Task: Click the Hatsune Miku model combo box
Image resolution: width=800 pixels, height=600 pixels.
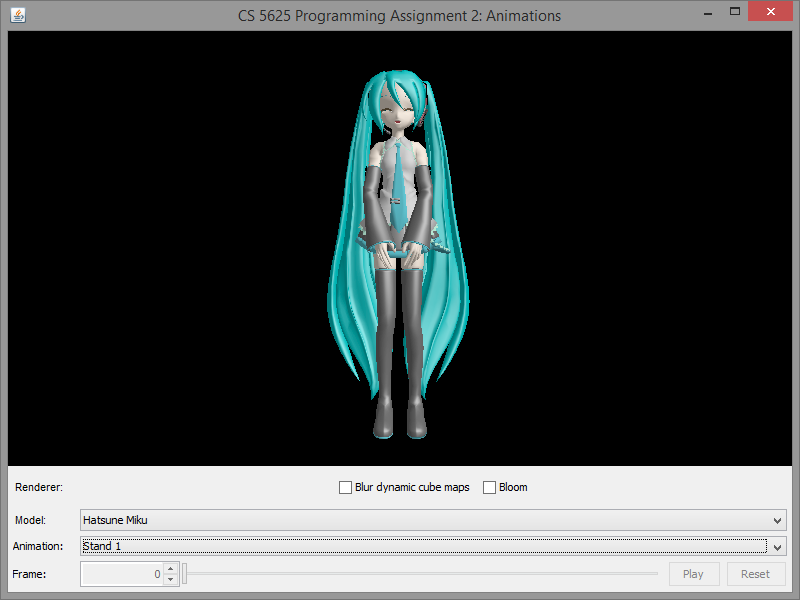Action: coord(420,520)
